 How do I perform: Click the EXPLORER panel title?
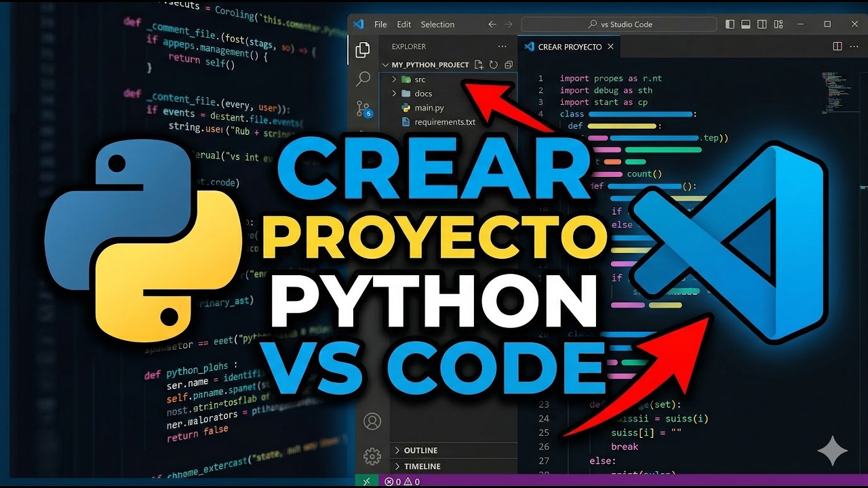[408, 47]
